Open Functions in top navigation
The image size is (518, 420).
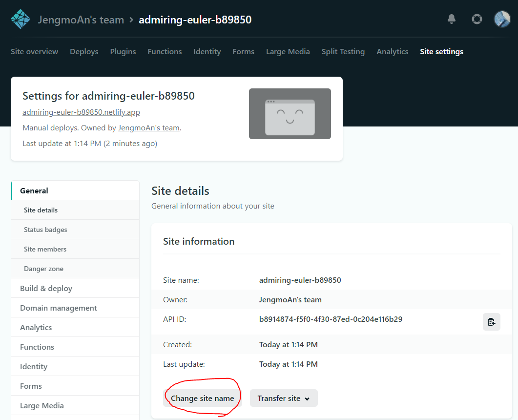[x=165, y=52]
